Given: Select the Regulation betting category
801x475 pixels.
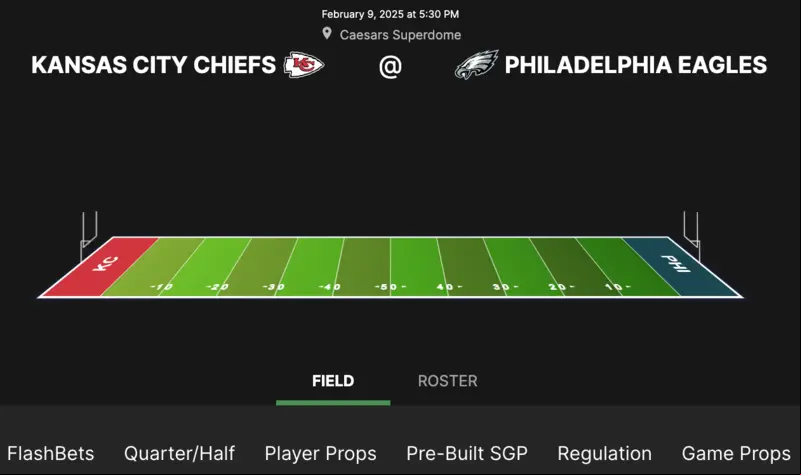Looking at the screenshot, I should [x=604, y=454].
